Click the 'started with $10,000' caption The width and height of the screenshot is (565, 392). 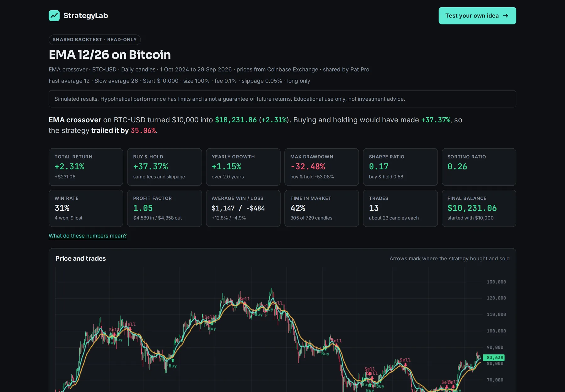[x=470, y=218]
